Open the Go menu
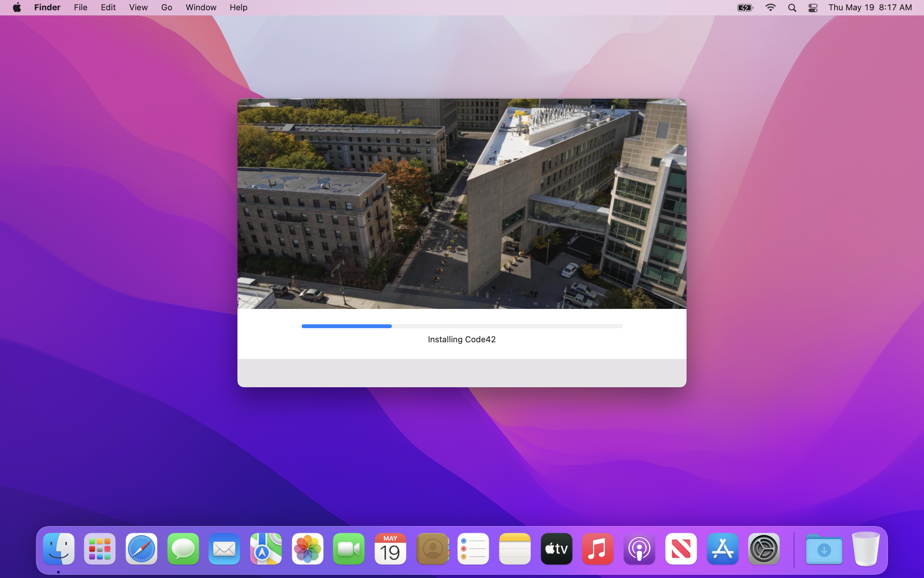924x578 pixels. click(167, 7)
